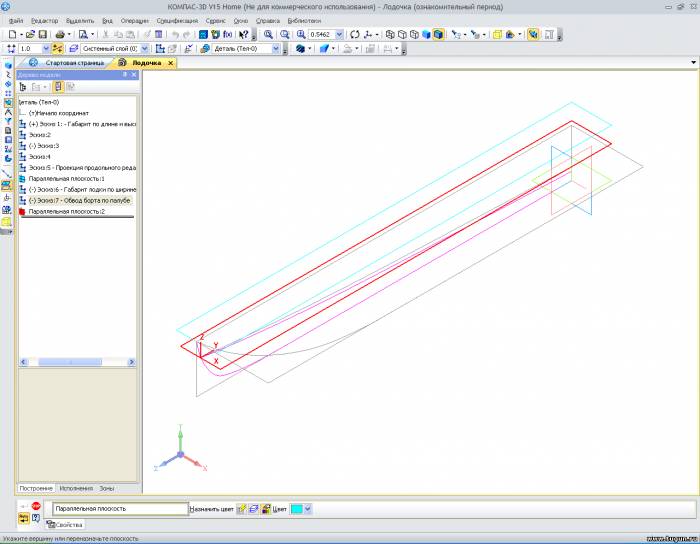The image size is (700, 544).
Task: Switch to the Исполнения tab
Action: coord(76,489)
